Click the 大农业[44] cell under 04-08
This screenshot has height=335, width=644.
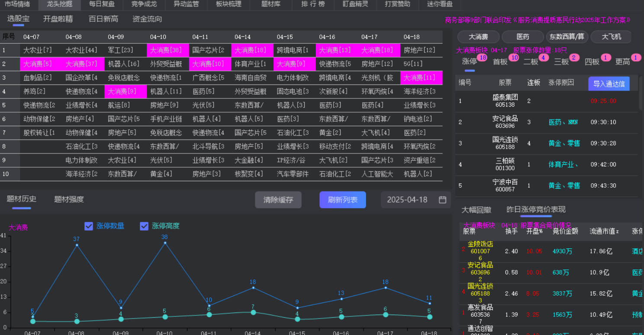83,50
